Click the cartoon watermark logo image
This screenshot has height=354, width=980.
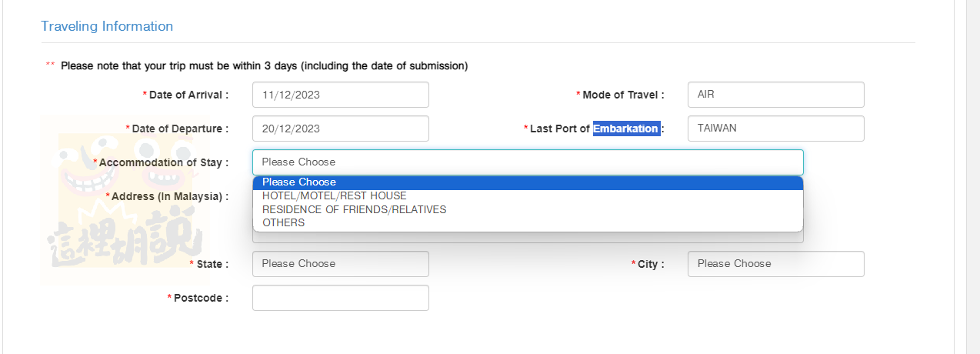pos(125,200)
